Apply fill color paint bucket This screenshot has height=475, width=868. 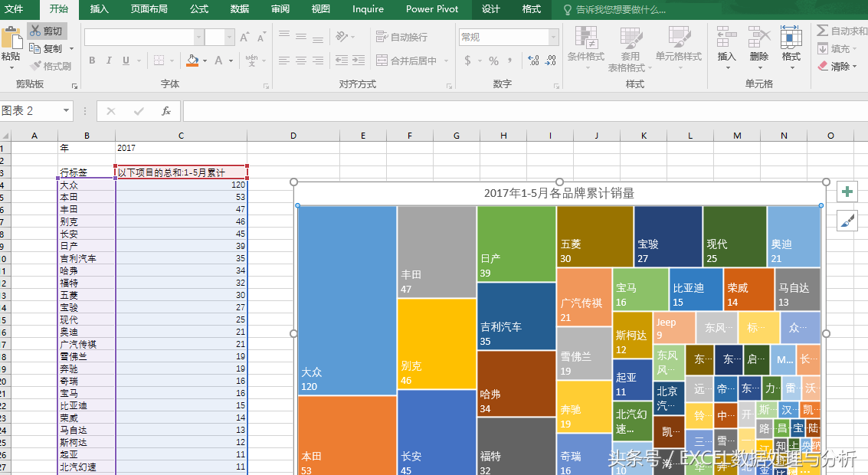pos(192,61)
